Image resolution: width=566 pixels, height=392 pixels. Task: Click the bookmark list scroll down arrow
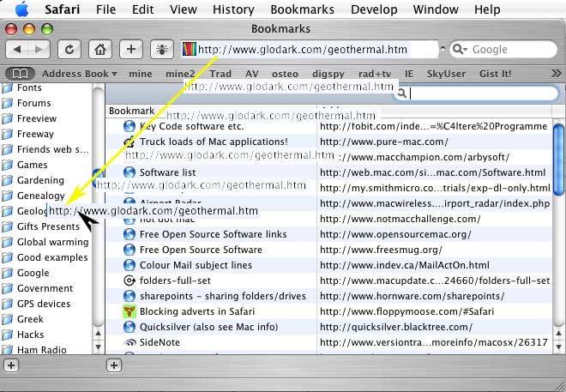point(558,347)
